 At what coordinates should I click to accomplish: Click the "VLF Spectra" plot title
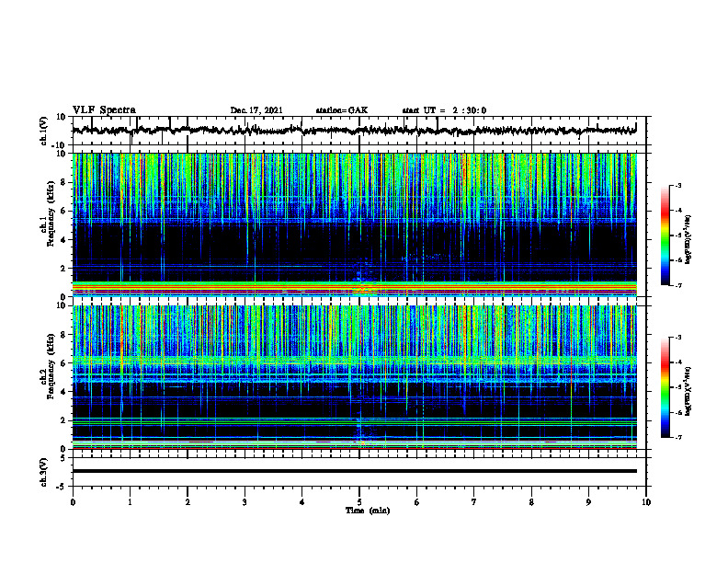104,110
